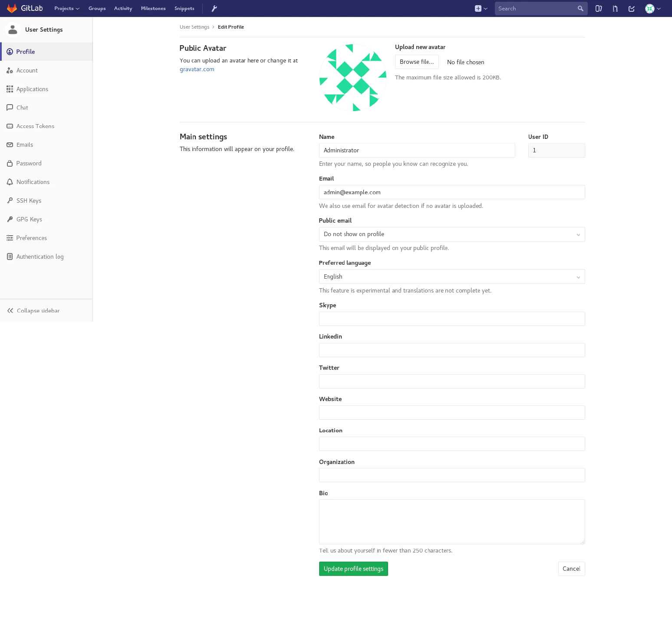Click the search magnifier icon
Viewport: 672px width, 625px height.
(x=580, y=8)
